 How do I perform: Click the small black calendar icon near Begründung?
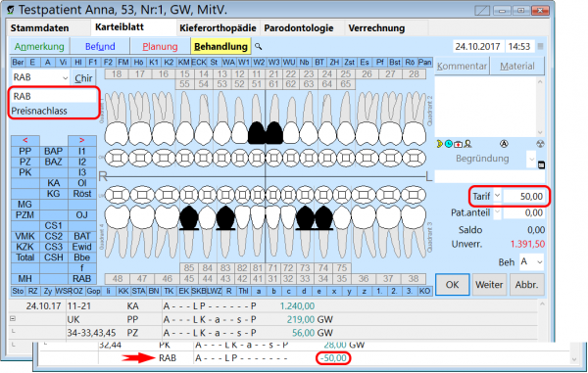pyautogui.click(x=541, y=164)
